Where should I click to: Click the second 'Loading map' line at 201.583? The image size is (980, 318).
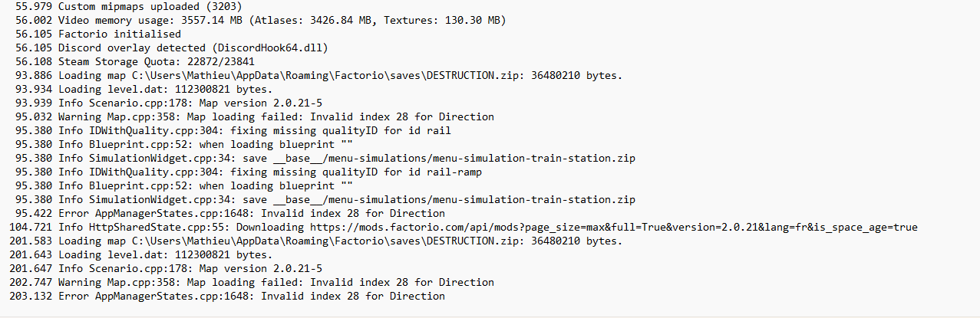315,241
